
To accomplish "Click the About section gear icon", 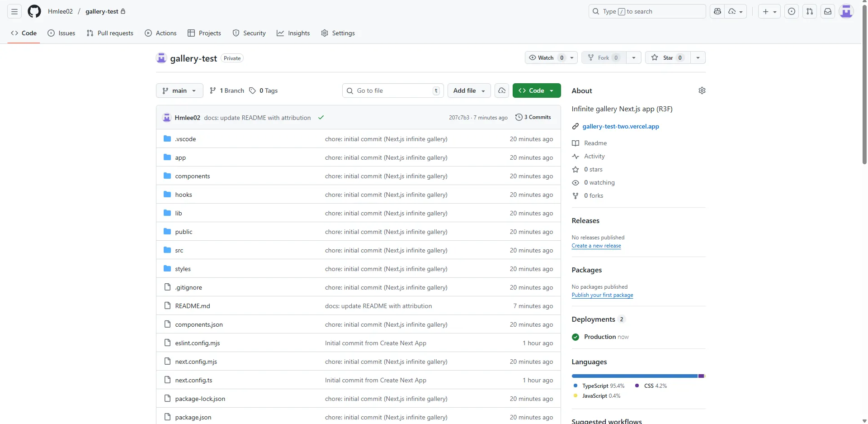I will coord(702,91).
